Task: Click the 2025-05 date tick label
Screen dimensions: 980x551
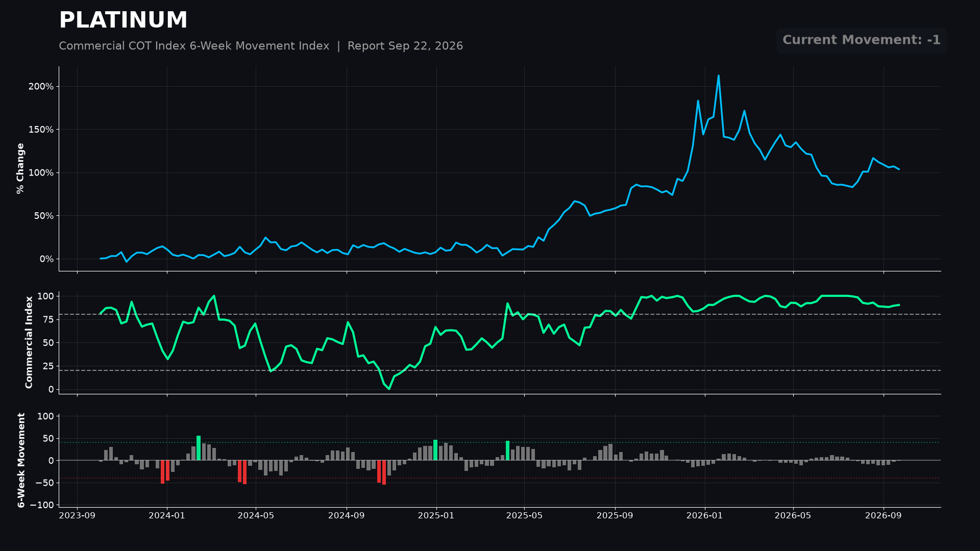Action: point(524,516)
